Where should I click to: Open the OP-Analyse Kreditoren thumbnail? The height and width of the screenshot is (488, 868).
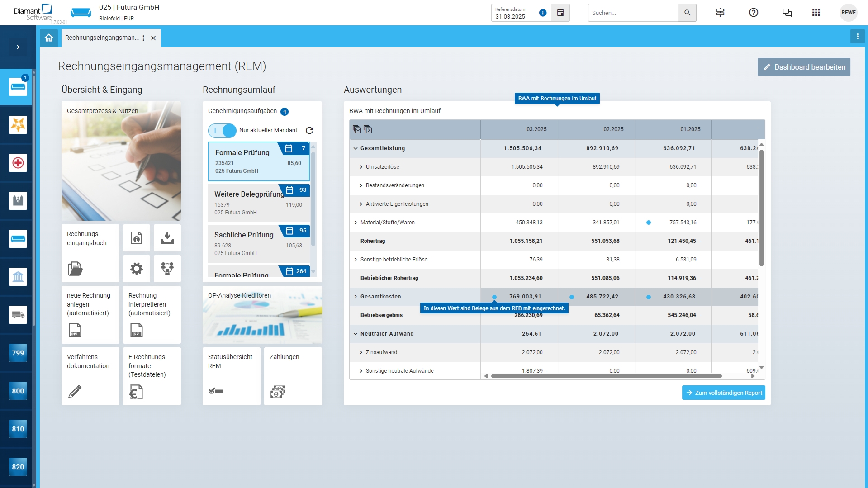pos(262,315)
